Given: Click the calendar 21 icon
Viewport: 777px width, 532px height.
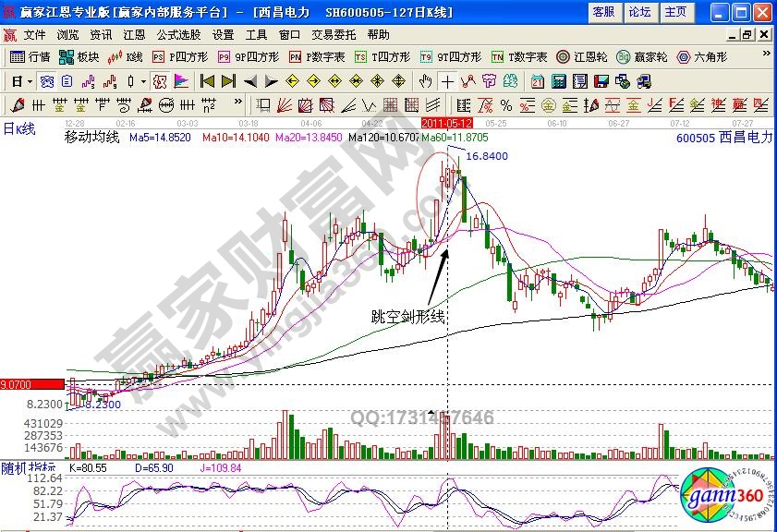Looking at the screenshot, I should pos(537,81).
